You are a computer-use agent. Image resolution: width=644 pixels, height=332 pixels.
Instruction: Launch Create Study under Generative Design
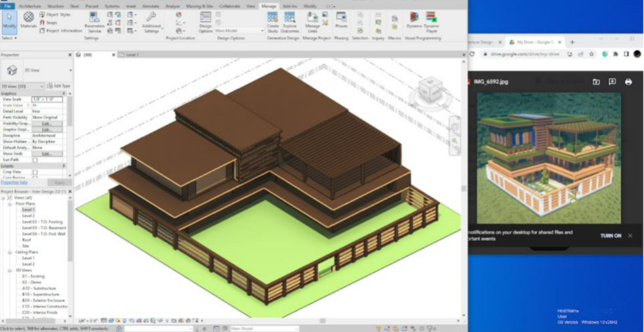point(273,22)
